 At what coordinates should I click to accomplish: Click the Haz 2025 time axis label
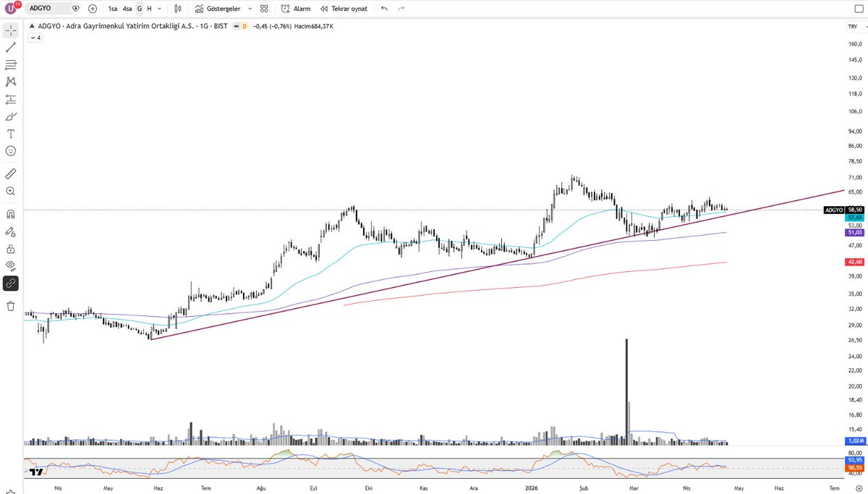158,488
